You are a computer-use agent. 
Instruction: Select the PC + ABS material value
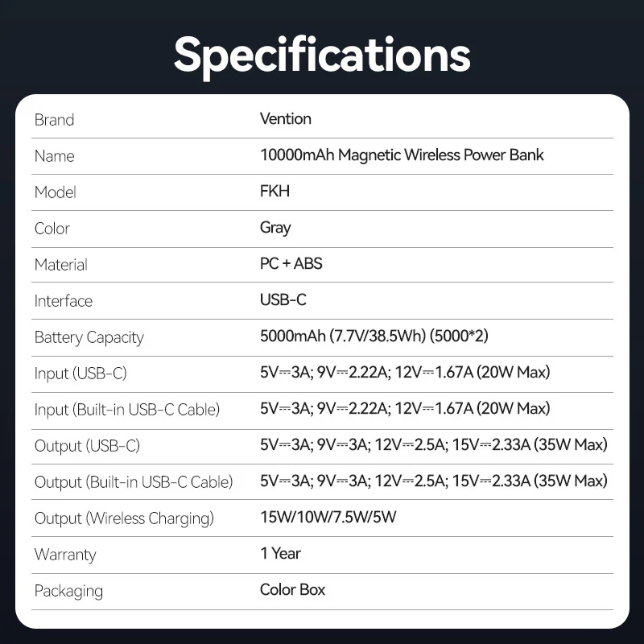291,264
